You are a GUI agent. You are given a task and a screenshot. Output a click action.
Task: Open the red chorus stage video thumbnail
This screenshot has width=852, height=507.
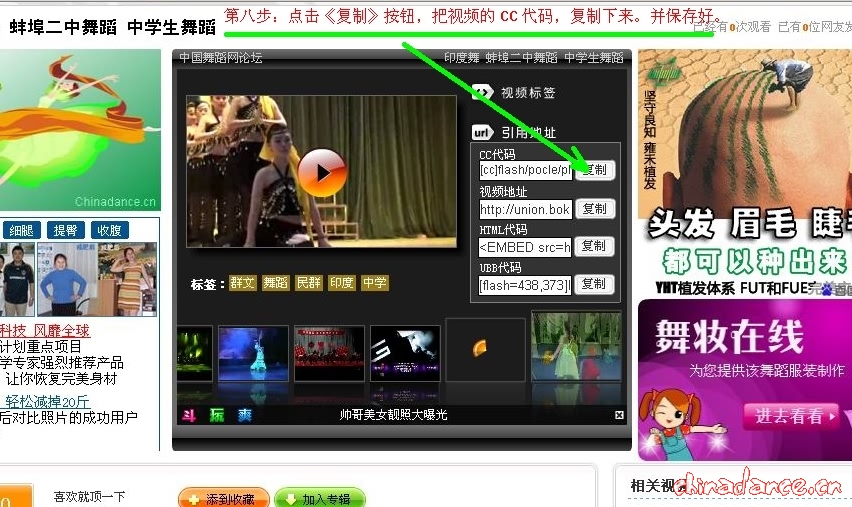tap(329, 353)
